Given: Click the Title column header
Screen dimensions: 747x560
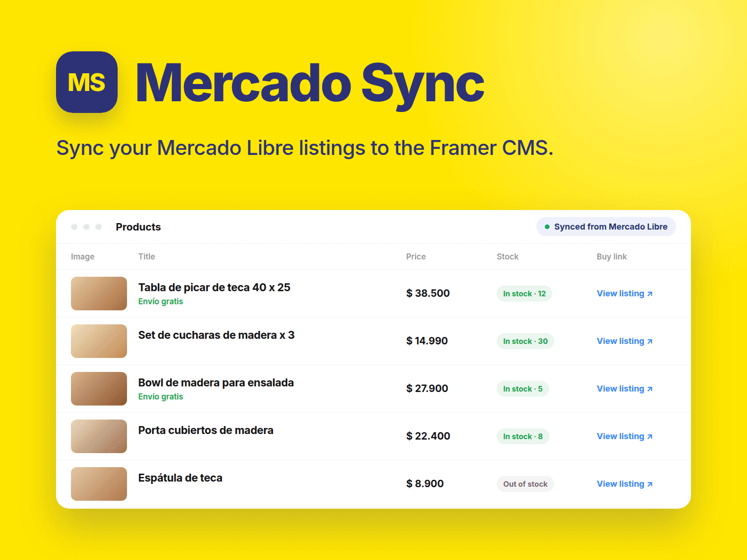Looking at the screenshot, I should coord(147,257).
